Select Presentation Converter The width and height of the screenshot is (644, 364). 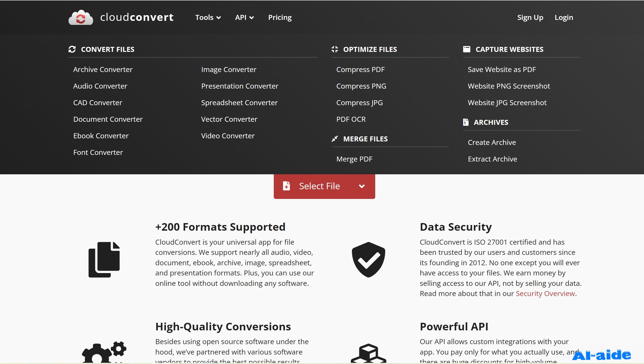[x=240, y=86]
